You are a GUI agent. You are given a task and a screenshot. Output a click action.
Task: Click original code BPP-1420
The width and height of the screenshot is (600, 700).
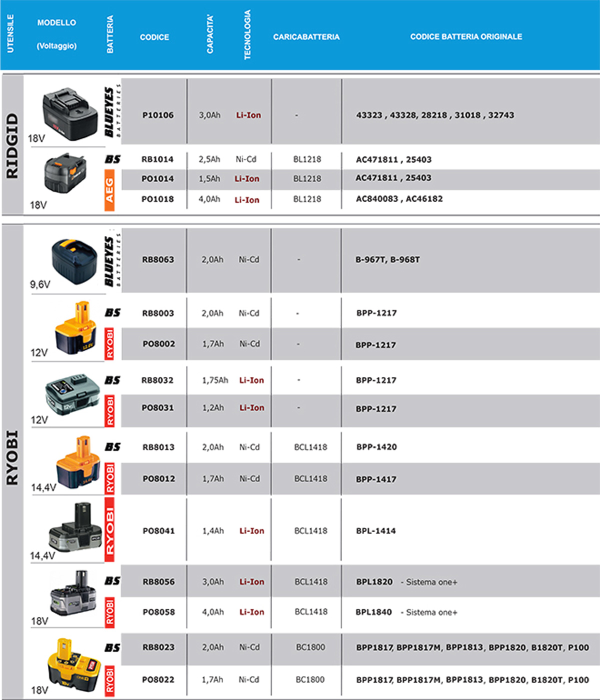376,447
